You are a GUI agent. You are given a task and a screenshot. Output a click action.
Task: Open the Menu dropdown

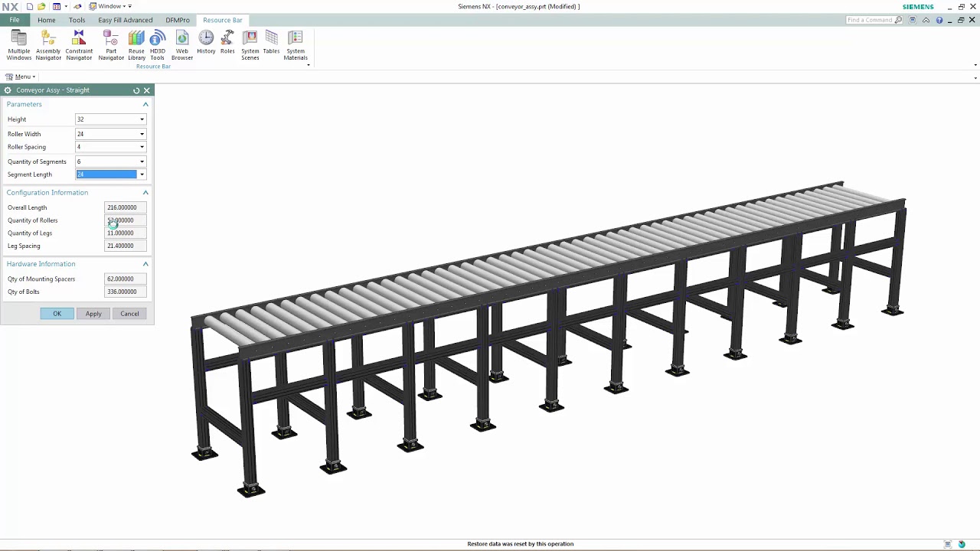click(x=21, y=77)
